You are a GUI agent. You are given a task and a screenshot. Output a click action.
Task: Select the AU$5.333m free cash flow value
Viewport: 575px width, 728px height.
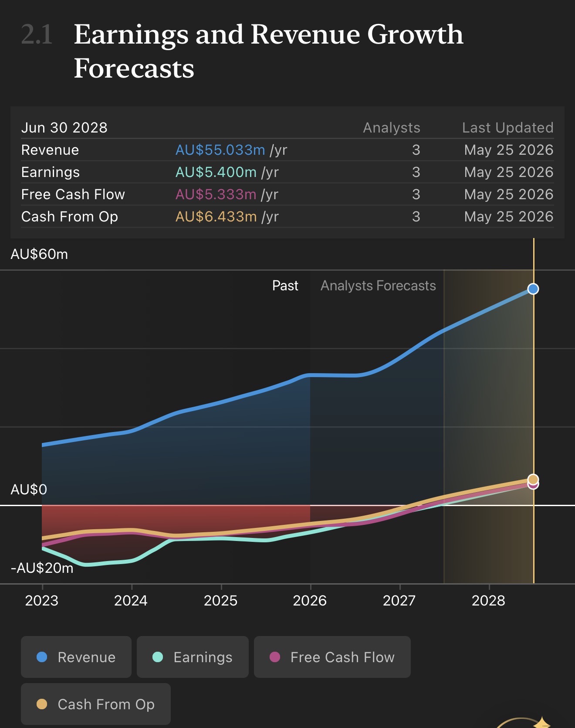pyautogui.click(x=216, y=194)
